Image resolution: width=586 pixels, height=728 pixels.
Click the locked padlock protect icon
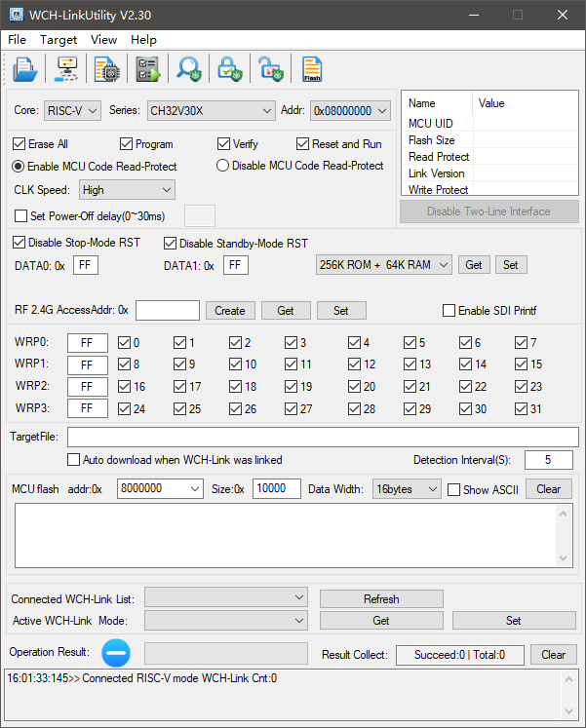tap(230, 69)
